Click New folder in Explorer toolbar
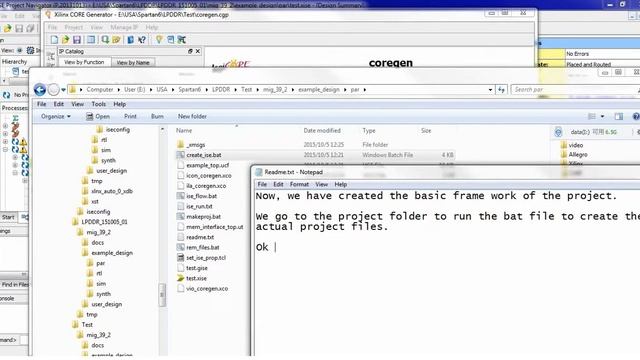This screenshot has height=360, width=640. (192, 116)
